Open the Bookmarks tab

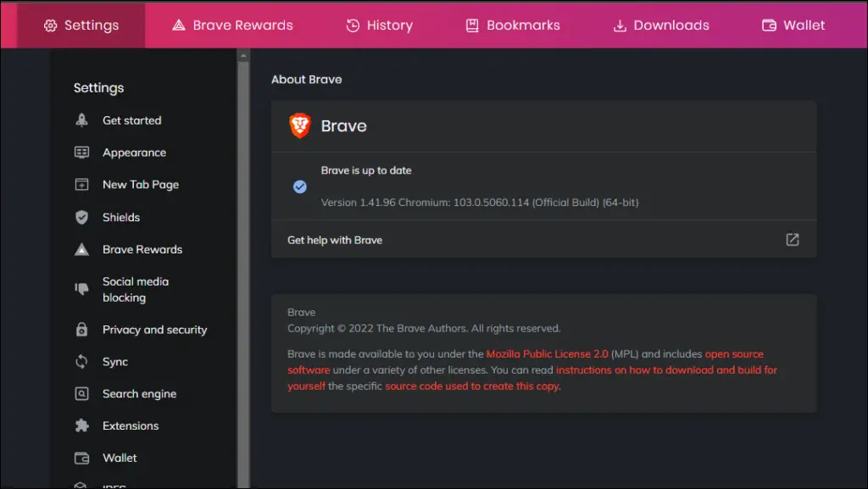[513, 25]
